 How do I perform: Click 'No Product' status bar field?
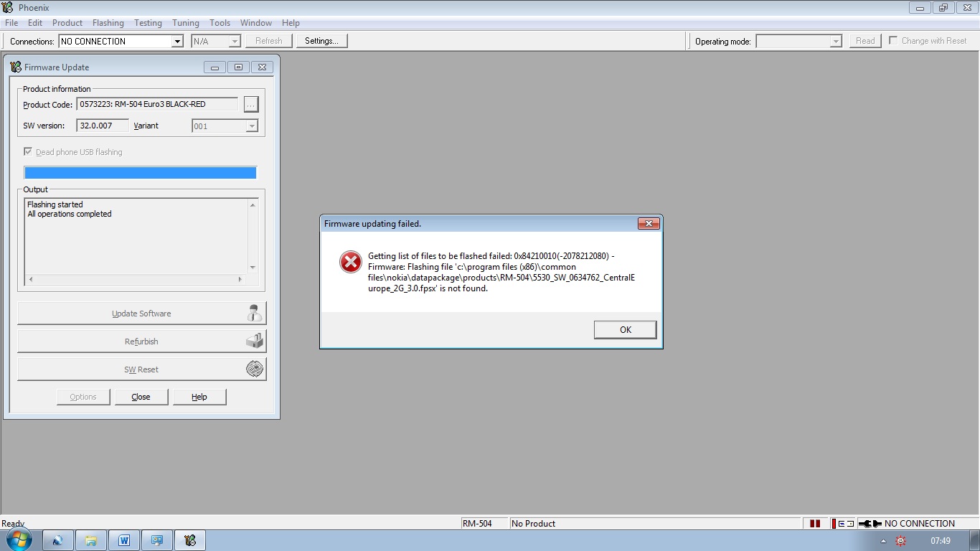click(x=654, y=523)
